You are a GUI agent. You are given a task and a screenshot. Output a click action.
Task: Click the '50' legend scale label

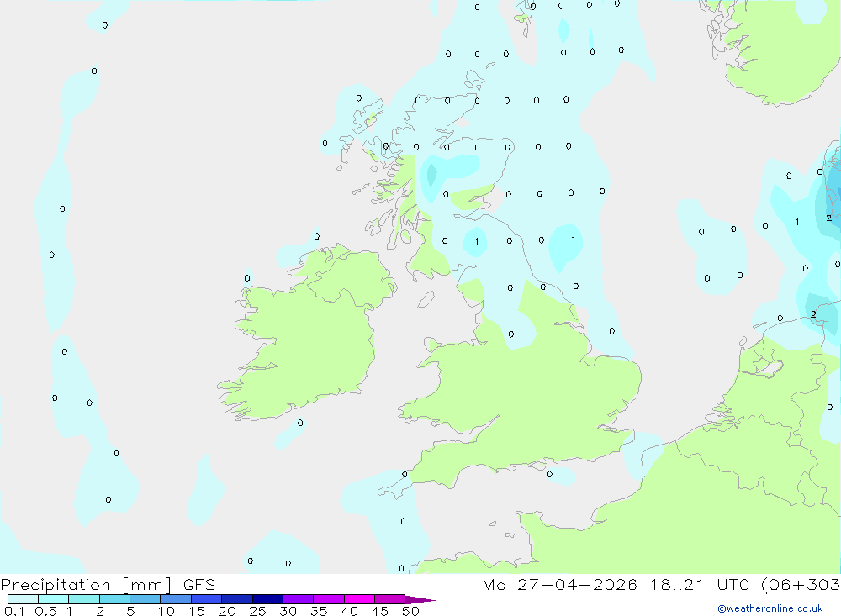tap(410, 611)
